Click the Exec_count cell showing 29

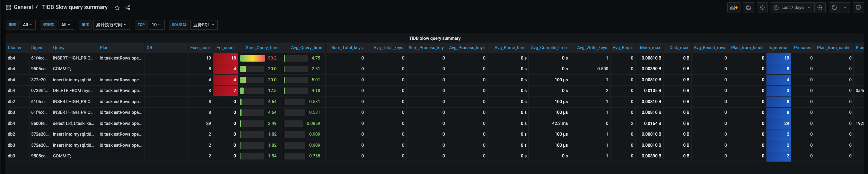[x=201, y=123]
